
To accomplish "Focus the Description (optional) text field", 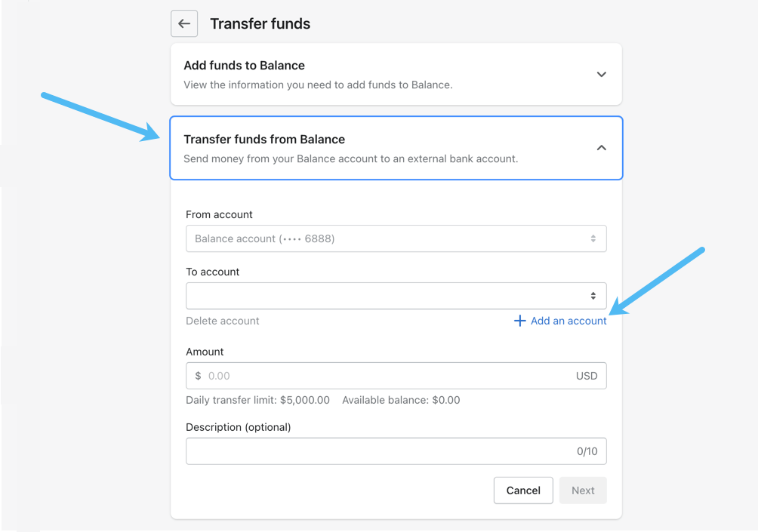I will tap(377, 451).
